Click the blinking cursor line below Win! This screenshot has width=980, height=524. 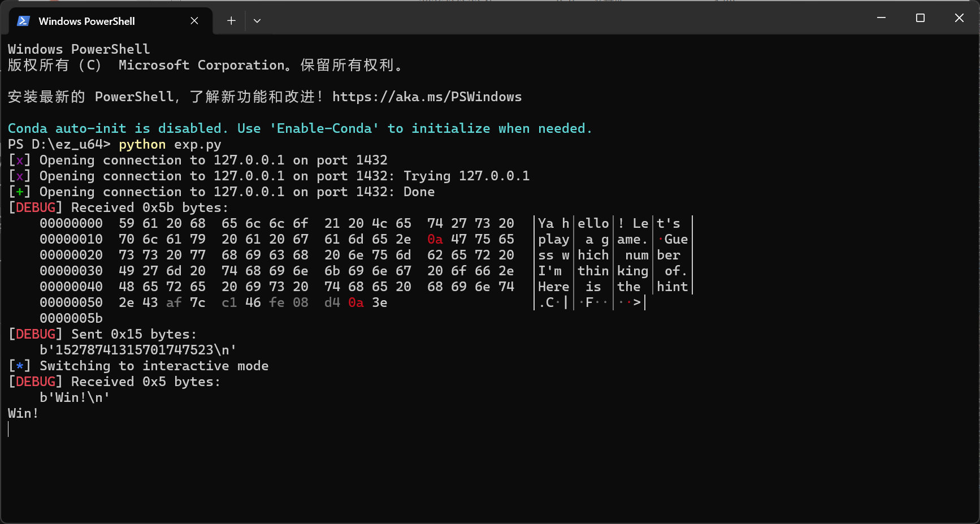click(8, 430)
